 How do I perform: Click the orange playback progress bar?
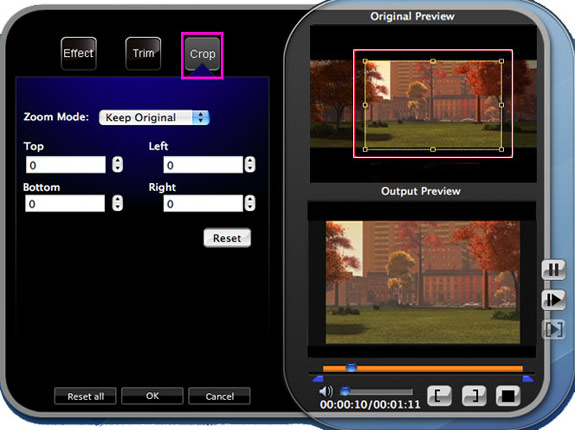422,368
